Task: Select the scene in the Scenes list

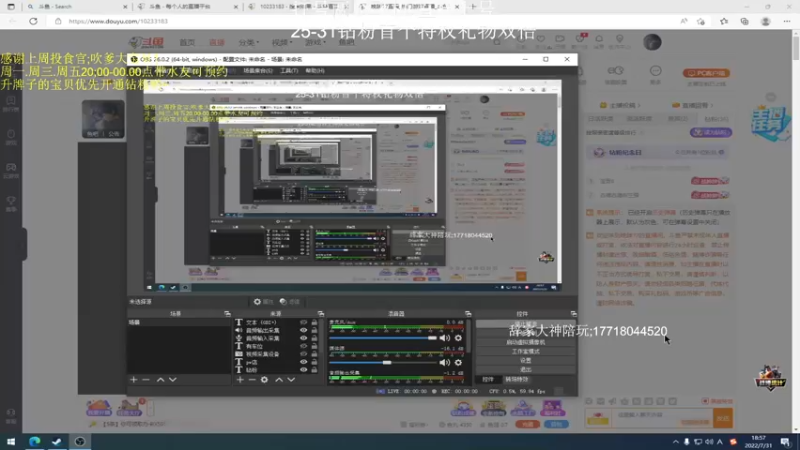Action: point(179,322)
